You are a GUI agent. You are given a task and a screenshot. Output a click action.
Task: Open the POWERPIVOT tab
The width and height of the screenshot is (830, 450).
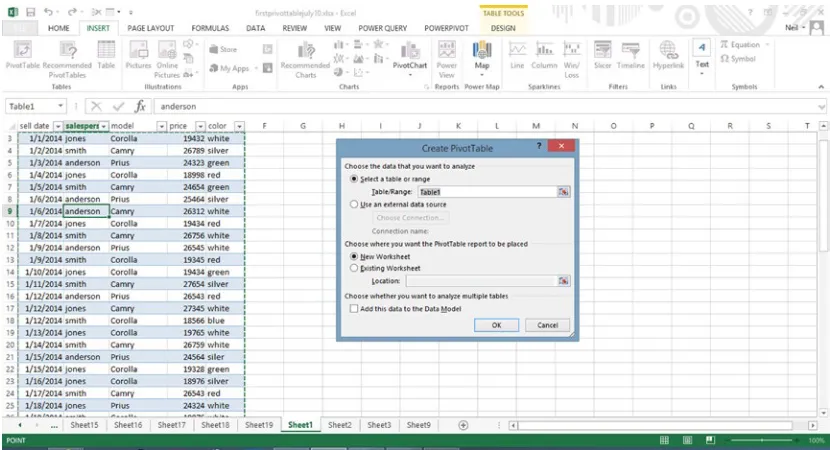tap(446, 28)
